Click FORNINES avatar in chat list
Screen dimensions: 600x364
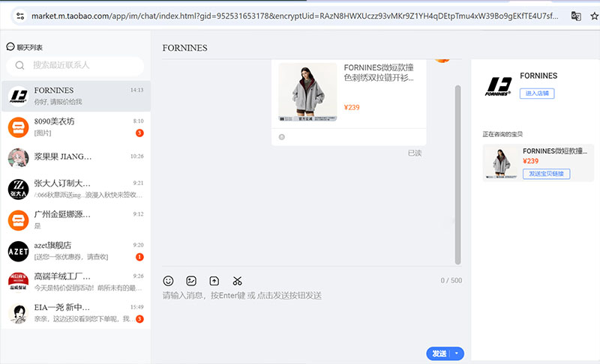click(x=18, y=96)
